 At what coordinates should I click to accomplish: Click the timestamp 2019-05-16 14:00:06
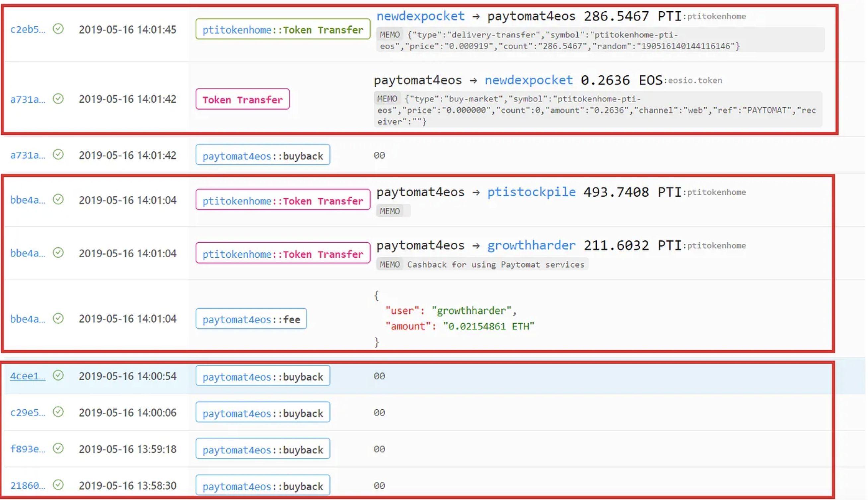128,412
